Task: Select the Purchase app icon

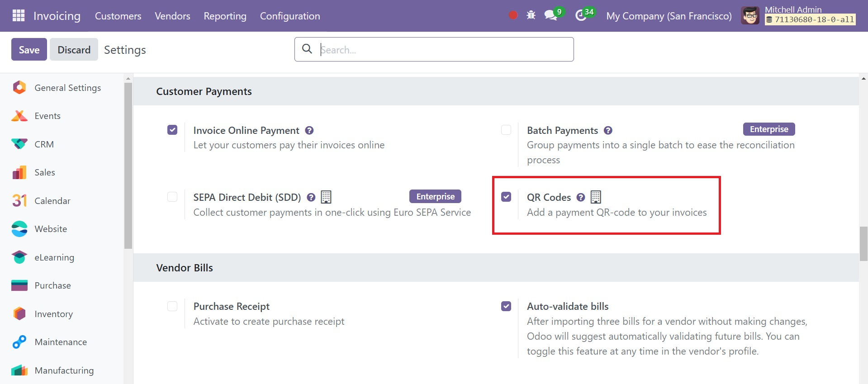Action: coord(19,285)
